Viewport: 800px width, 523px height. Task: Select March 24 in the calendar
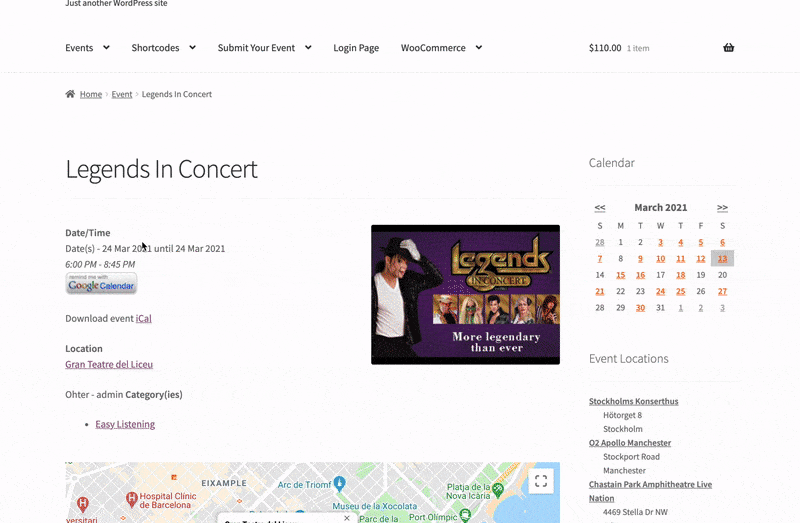click(660, 291)
